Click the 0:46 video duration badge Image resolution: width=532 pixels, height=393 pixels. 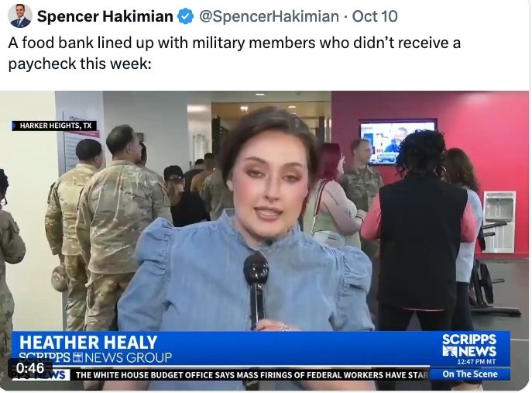(30, 368)
